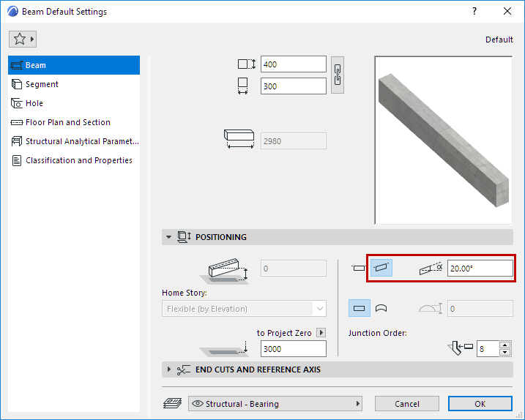The height and width of the screenshot is (420, 525).
Task: Select the horizontal beam option
Action: [359, 268]
